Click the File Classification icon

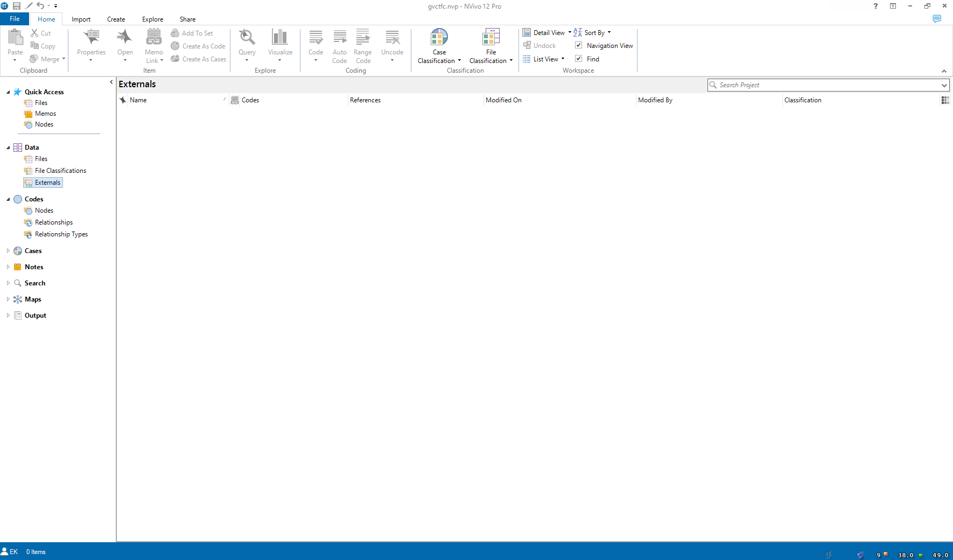click(x=491, y=37)
